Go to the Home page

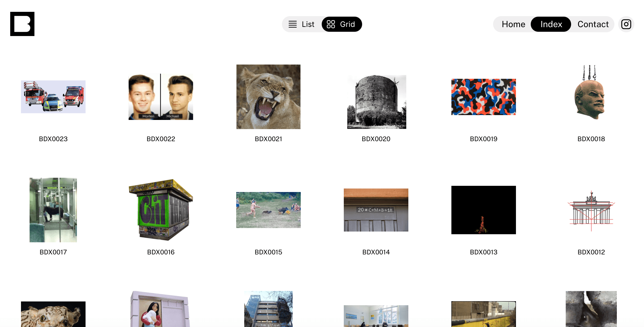click(x=513, y=24)
